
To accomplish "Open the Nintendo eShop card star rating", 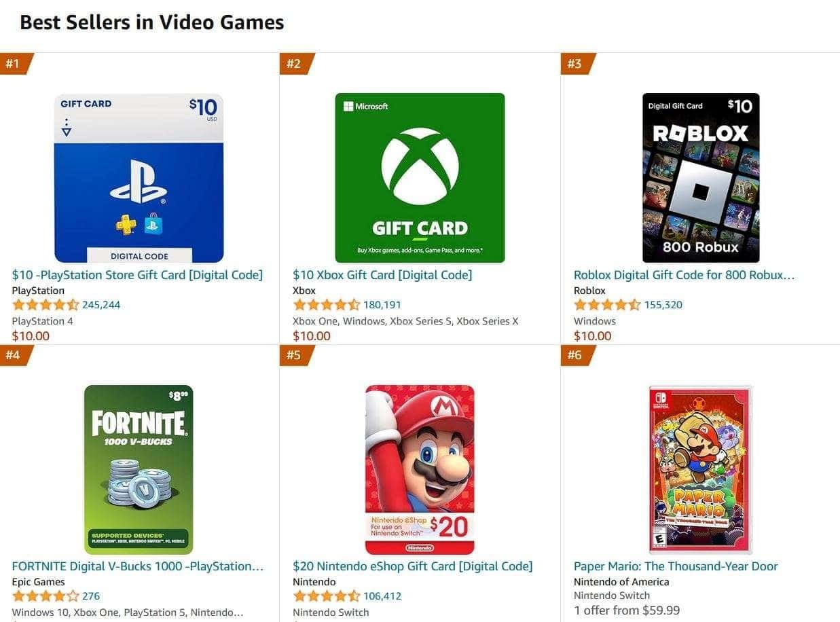I will (x=327, y=596).
